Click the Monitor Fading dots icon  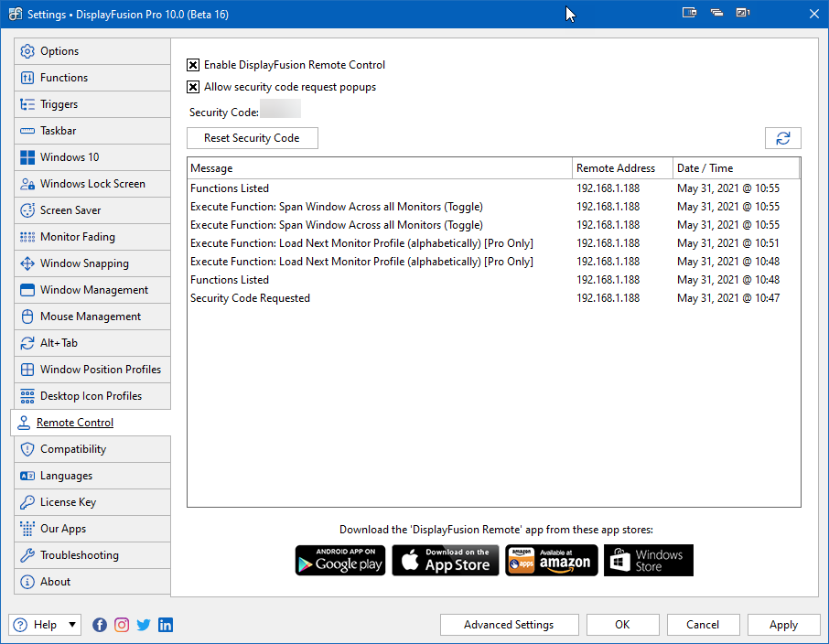coord(27,237)
